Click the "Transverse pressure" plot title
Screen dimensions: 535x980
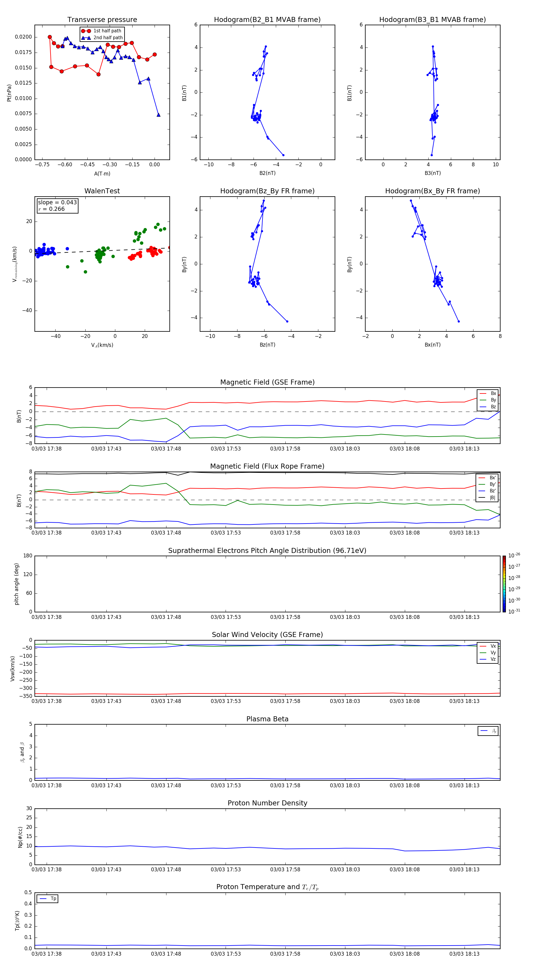tap(102, 20)
